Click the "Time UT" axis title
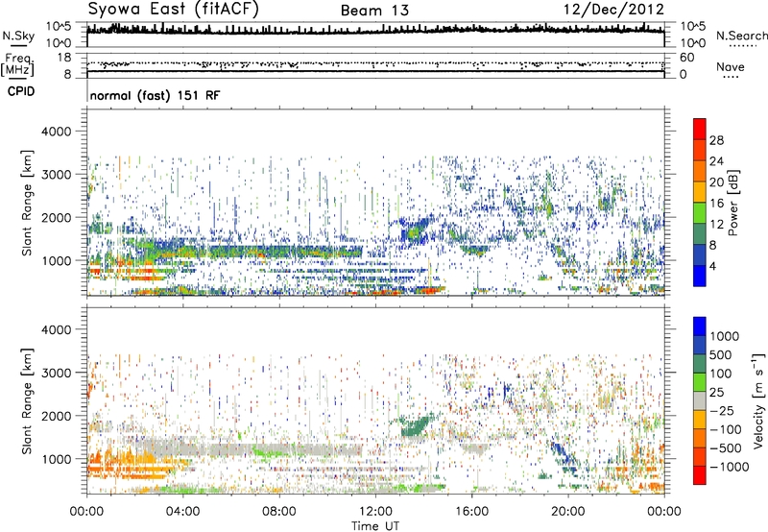 tap(375, 526)
